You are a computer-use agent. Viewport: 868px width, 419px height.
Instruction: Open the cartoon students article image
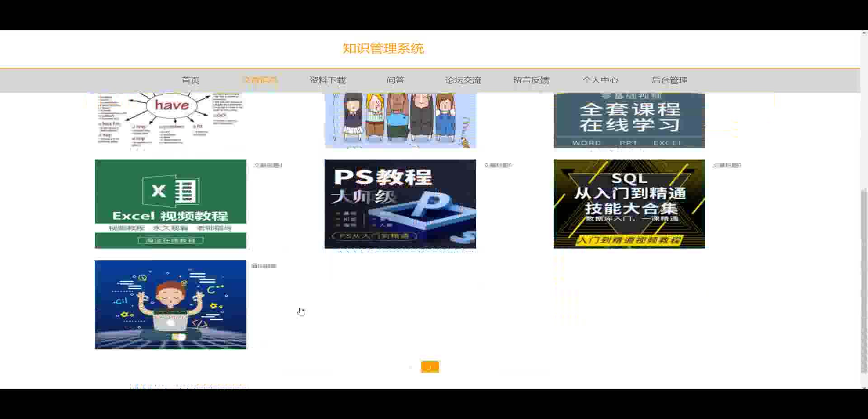tap(400, 120)
